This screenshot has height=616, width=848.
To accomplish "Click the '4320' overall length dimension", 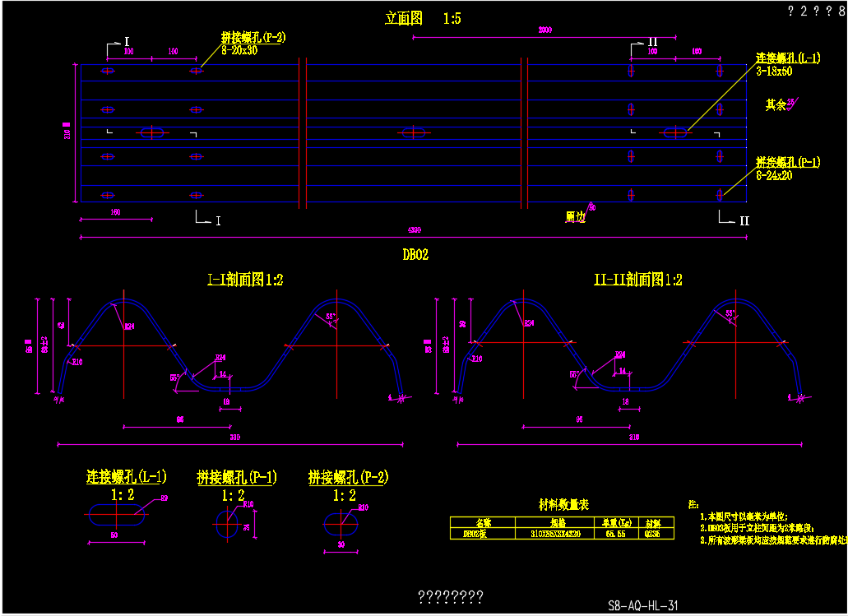I will [x=415, y=230].
